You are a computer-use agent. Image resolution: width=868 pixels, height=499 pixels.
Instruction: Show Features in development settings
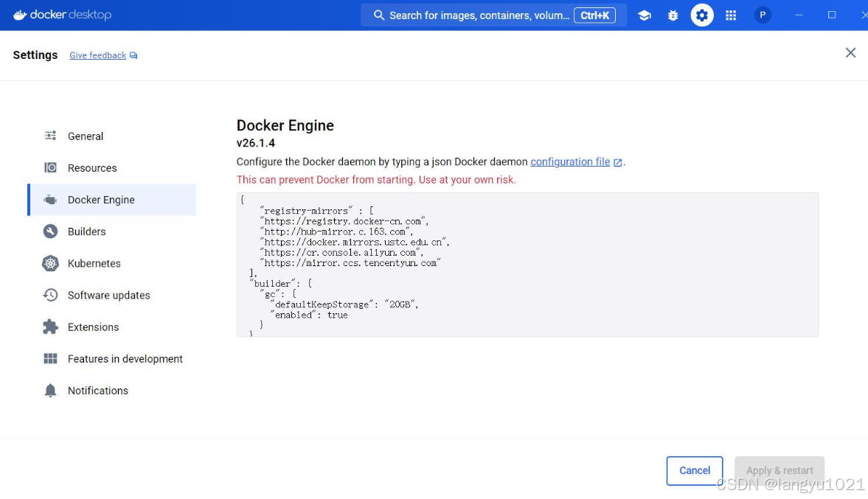pyautogui.click(x=112, y=358)
